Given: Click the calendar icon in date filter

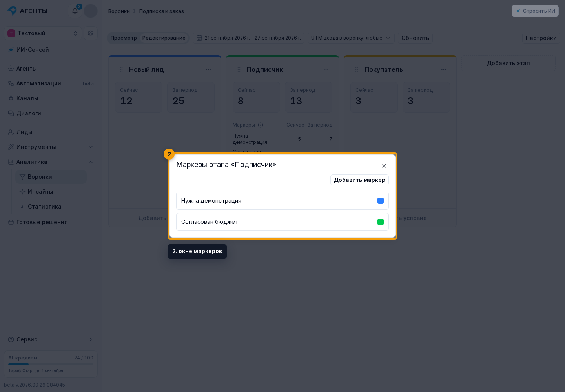Looking at the screenshot, I should coord(199,38).
